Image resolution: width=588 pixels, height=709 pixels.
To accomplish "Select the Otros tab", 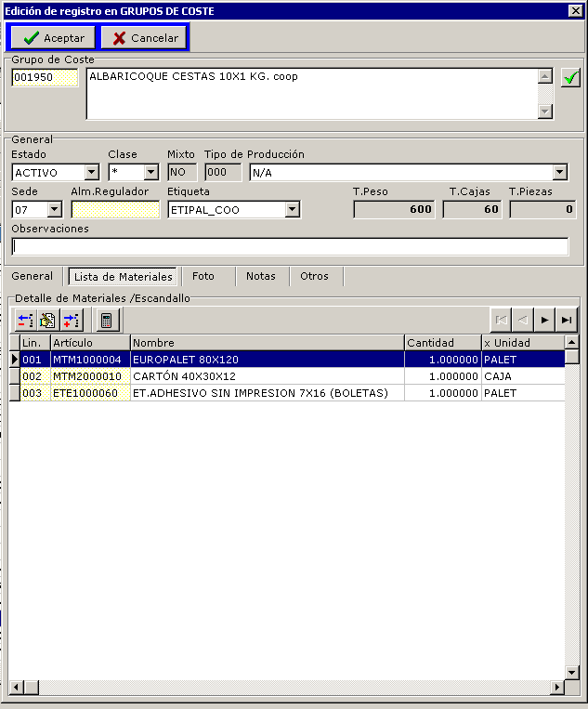I will [x=314, y=276].
